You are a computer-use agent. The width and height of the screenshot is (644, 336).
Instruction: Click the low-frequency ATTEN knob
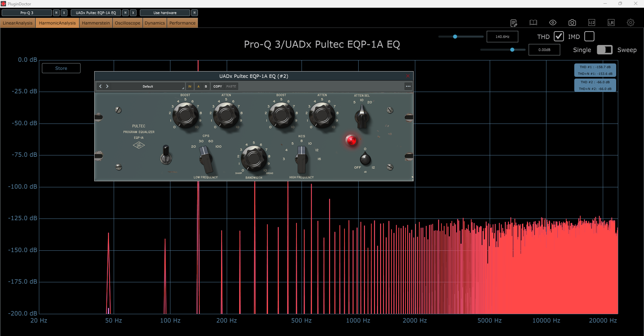coord(226,115)
